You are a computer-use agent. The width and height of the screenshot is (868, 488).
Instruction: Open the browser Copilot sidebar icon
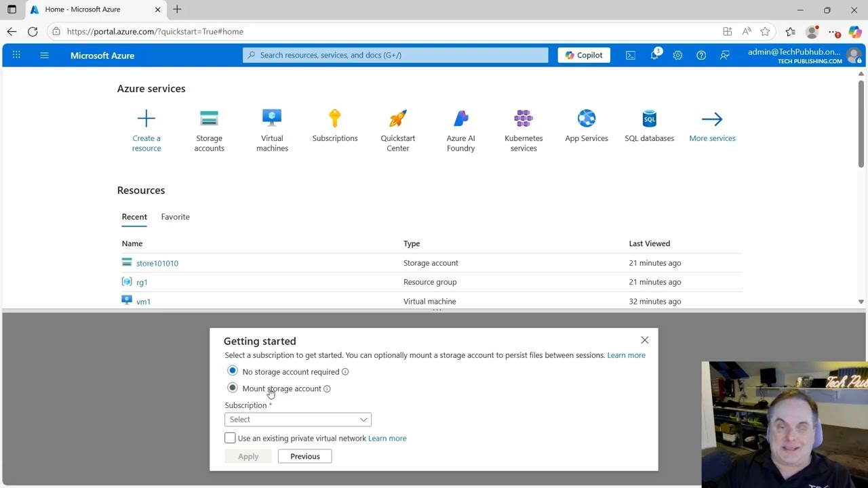click(x=854, y=32)
